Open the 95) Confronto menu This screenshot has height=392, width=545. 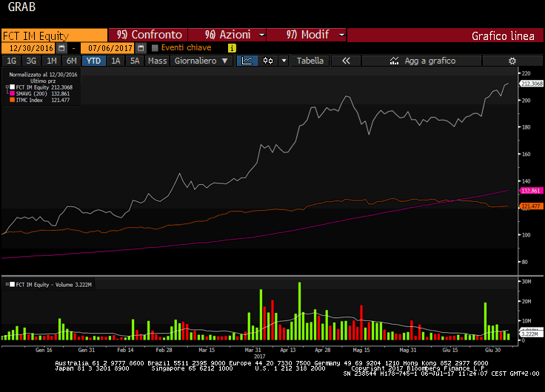[148, 35]
